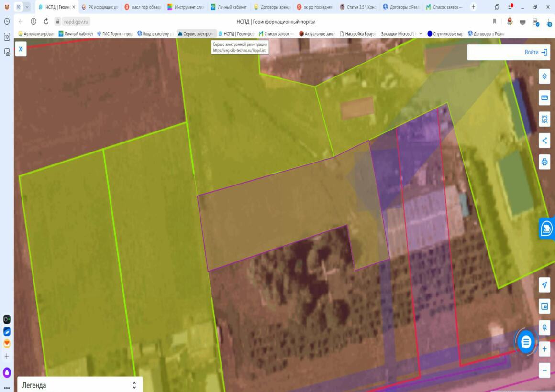
Task: Open the ГИС Торги bookmark
Action: tap(115, 34)
